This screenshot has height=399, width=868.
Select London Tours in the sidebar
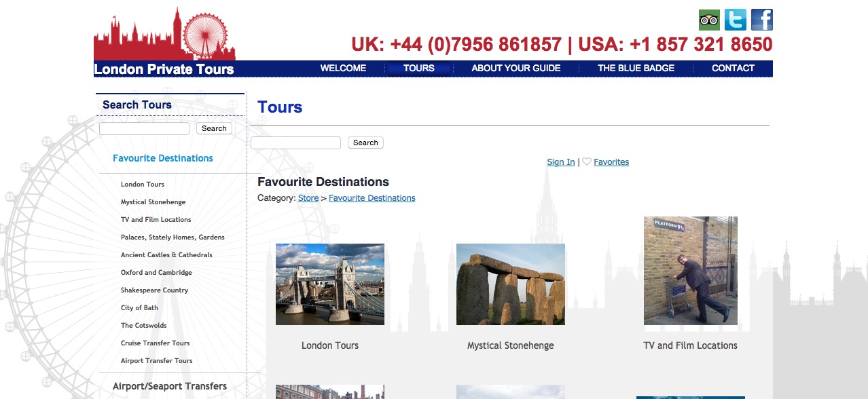(143, 185)
